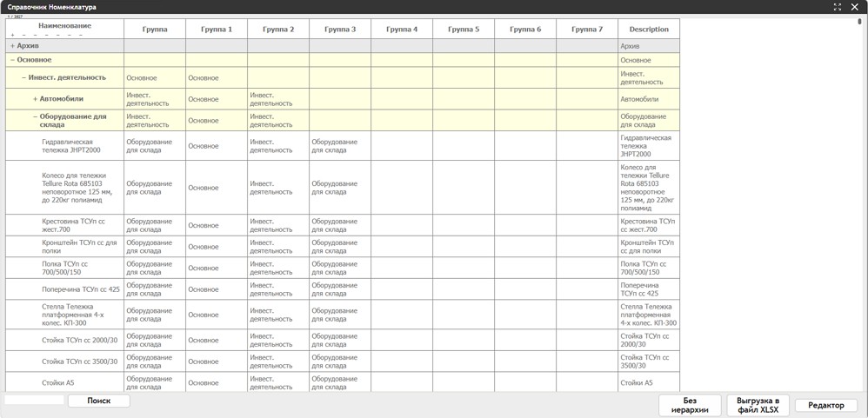Expand the Архив group row
Screen dimensions: 868x418
tap(13, 46)
